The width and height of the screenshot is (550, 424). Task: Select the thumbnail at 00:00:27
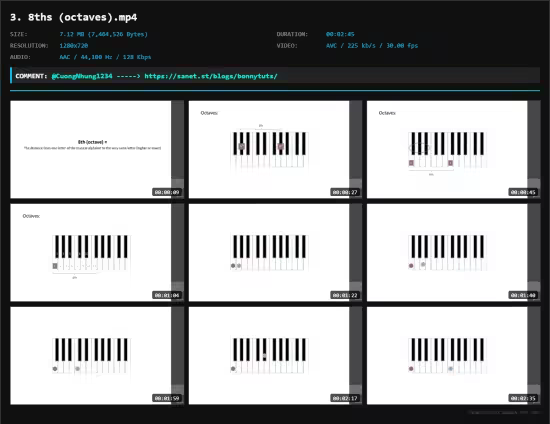tap(275, 150)
